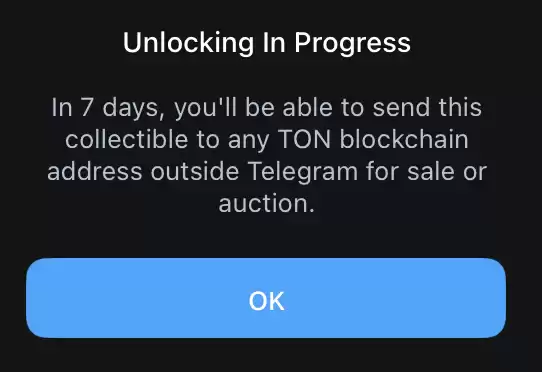542x372 pixels.
Task: Confirm the dialog with the OK button
Action: tap(266, 298)
